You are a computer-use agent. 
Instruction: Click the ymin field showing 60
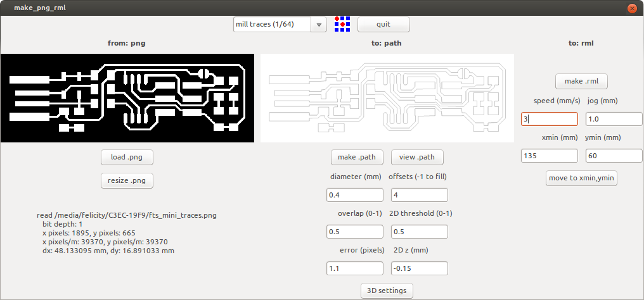click(614, 156)
